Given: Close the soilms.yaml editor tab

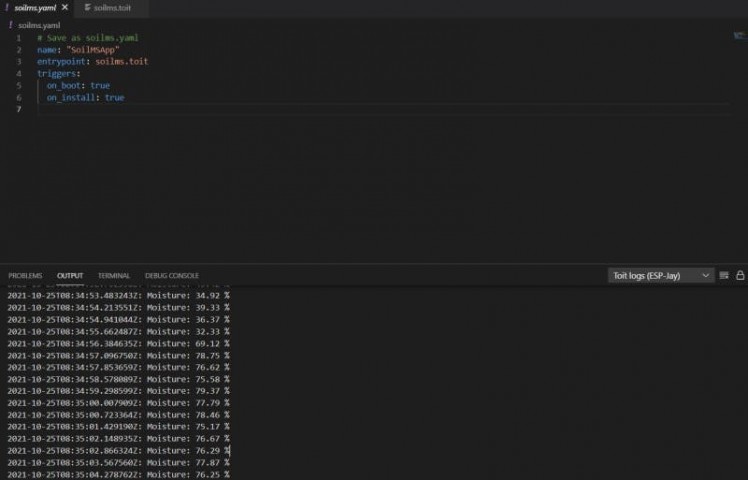Looking at the screenshot, I should 65,8.
